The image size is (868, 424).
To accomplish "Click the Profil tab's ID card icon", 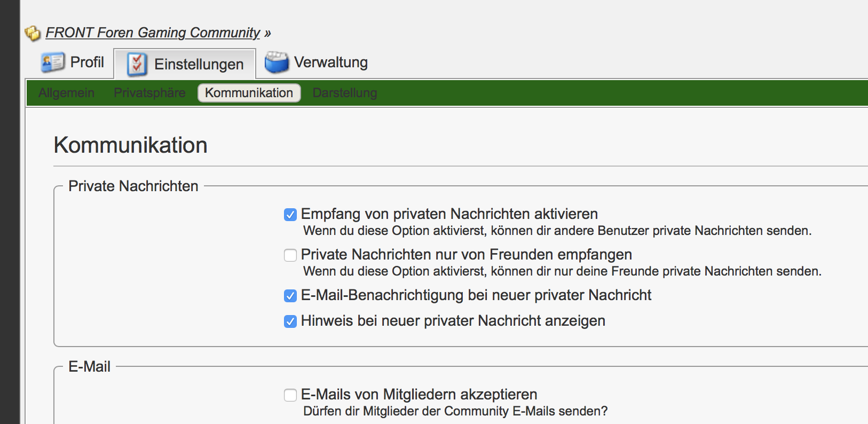I will point(53,62).
